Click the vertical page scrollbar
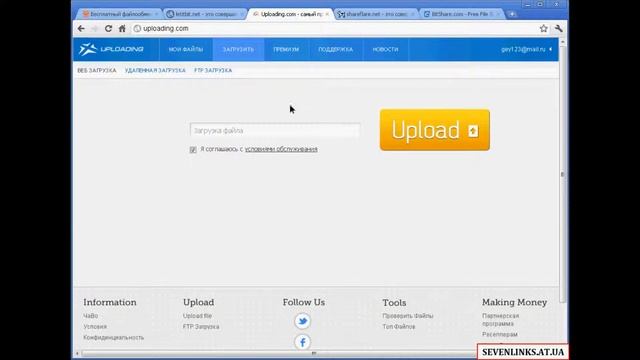The height and width of the screenshot is (360, 640). [562, 174]
